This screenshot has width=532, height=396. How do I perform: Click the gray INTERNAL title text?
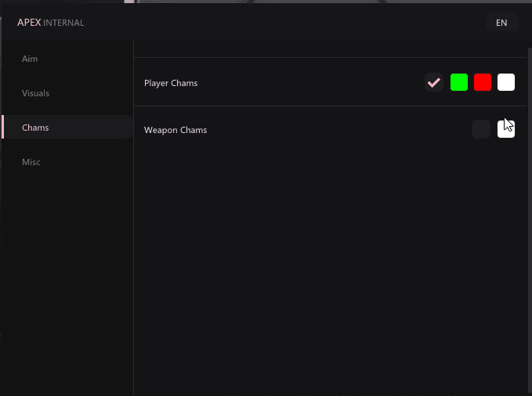pyautogui.click(x=63, y=23)
